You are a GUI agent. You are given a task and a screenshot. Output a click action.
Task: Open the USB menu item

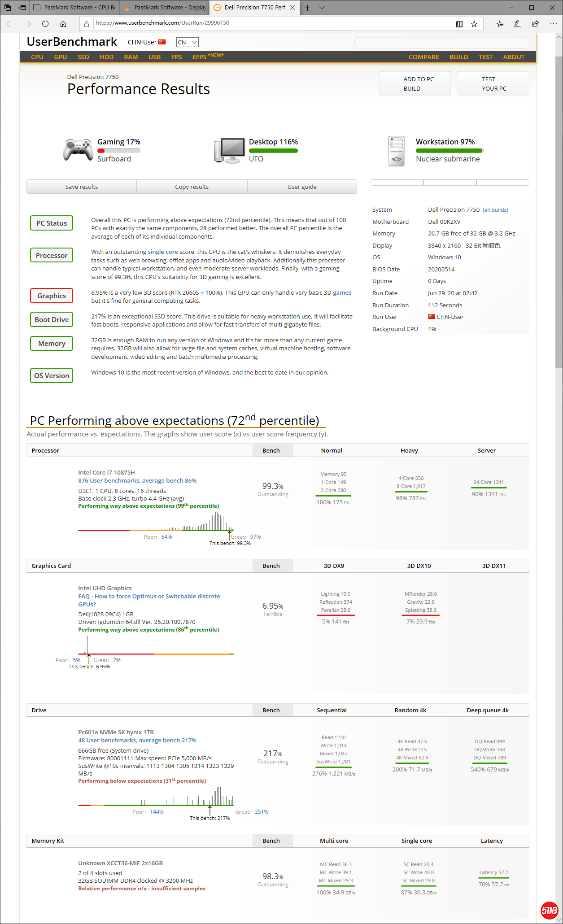click(x=155, y=57)
